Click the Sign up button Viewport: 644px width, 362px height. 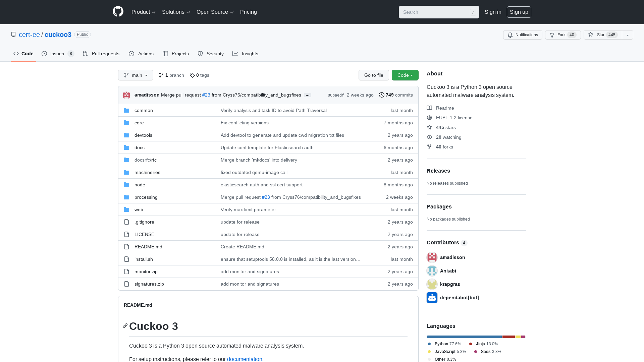click(x=519, y=12)
